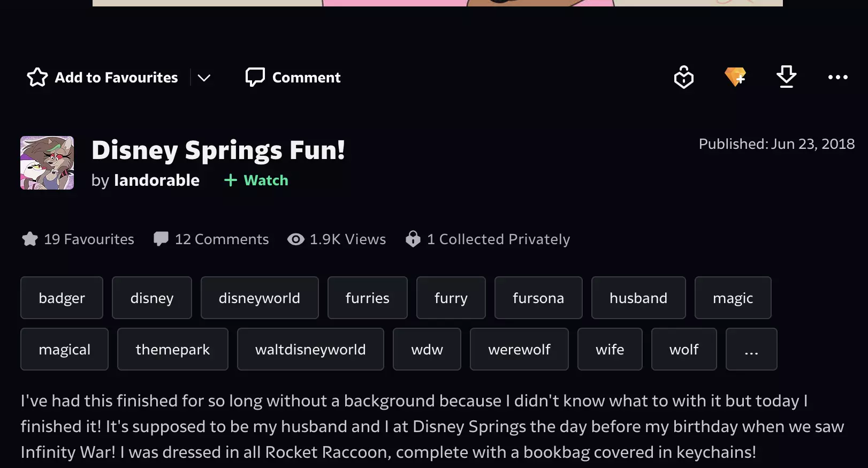Open the three-dot more options menu
The image size is (868, 468).
coord(838,77)
